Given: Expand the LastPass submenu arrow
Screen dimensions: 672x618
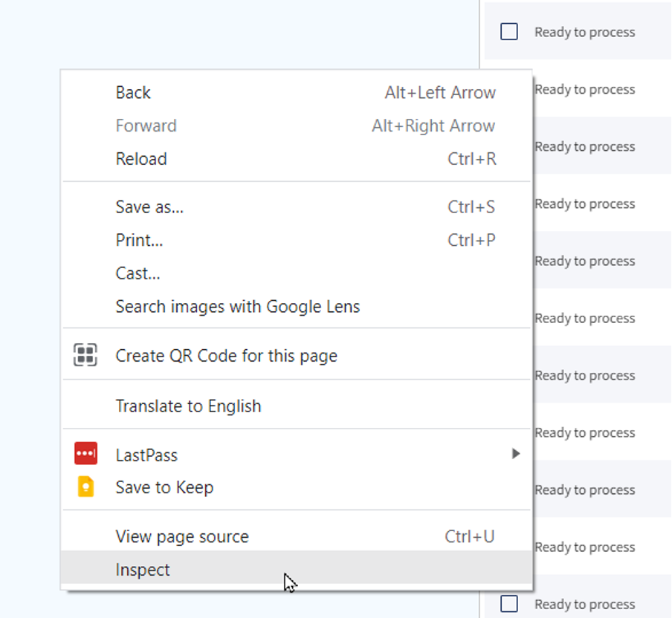Looking at the screenshot, I should pos(516,454).
